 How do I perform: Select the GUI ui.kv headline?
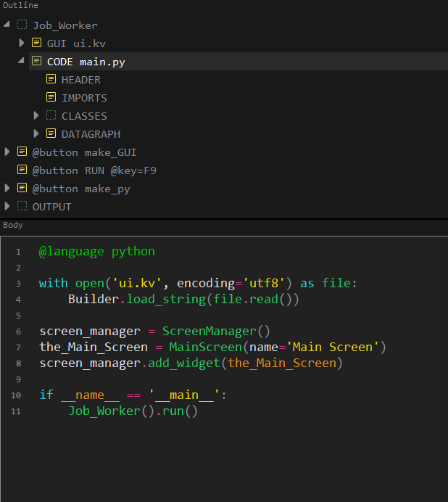pos(76,44)
